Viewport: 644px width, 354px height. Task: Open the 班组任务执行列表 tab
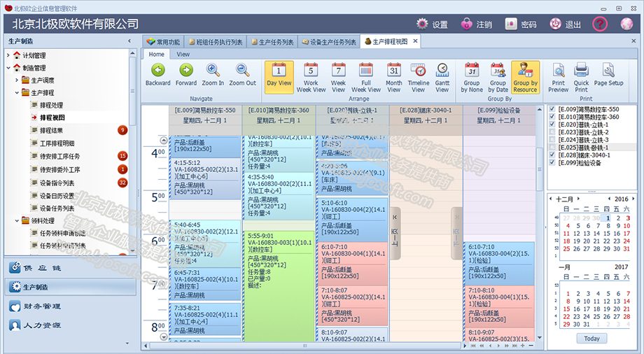pos(215,42)
